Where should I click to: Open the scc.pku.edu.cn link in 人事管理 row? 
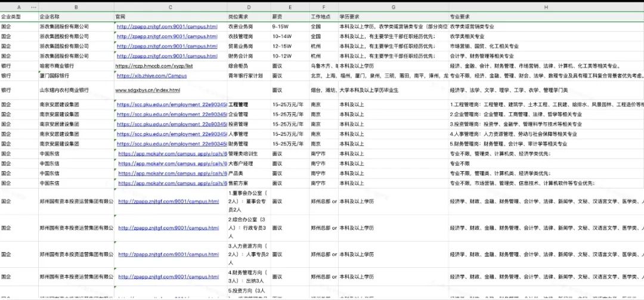point(172,134)
